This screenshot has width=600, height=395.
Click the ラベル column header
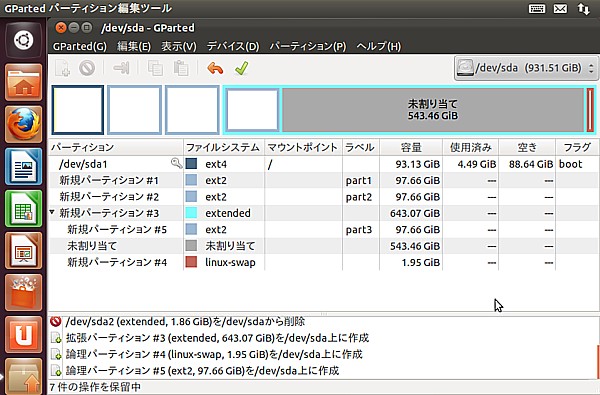[x=361, y=147]
